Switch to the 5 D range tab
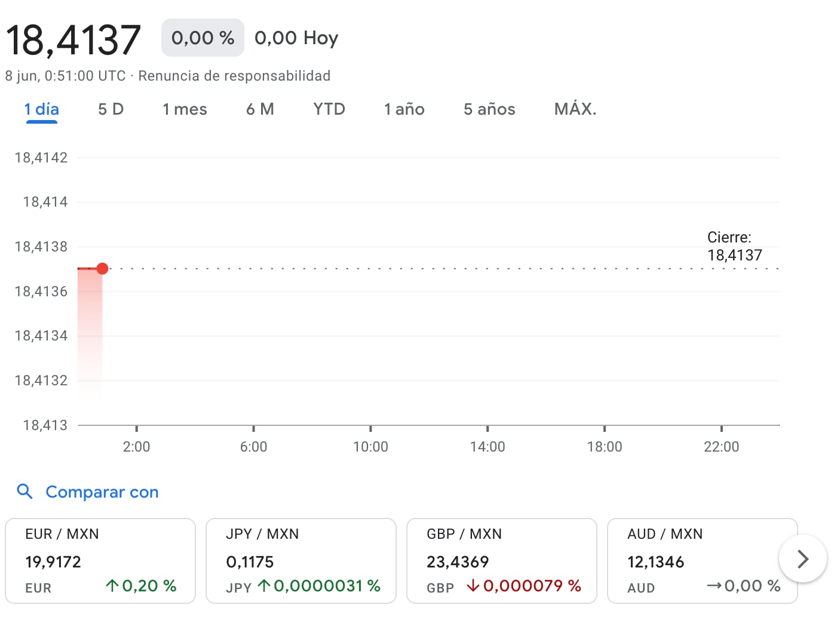This screenshot has height=626, width=840. point(111,109)
